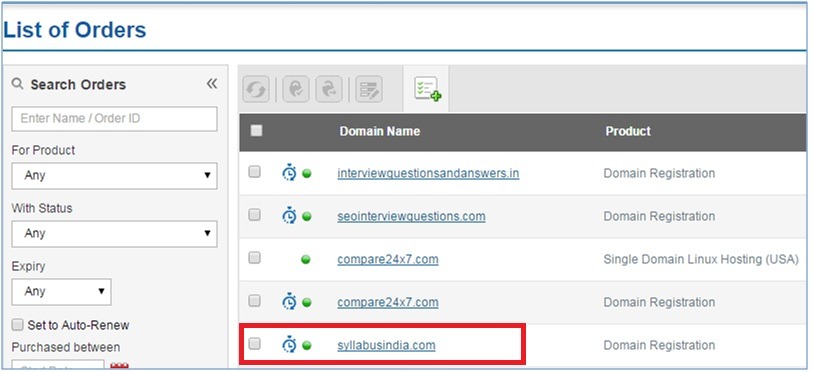813x372 pixels.
Task: Click green status dot for interviewquestionsandanswers.in
Action: [306, 173]
